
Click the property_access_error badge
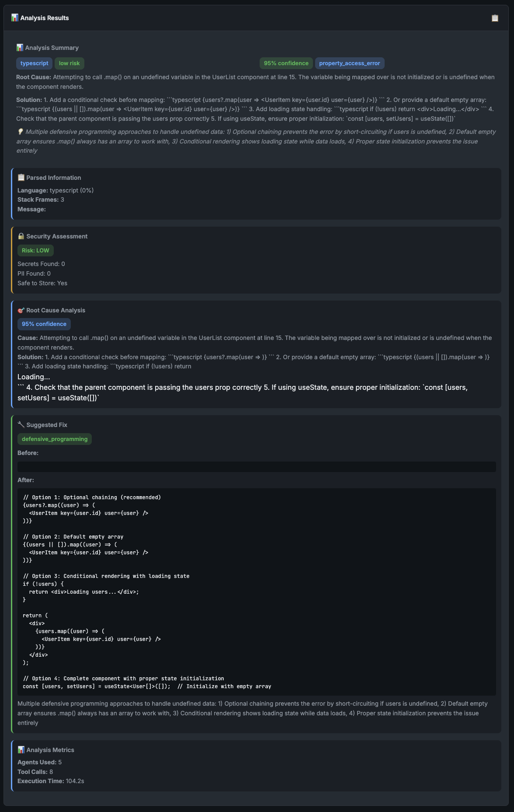[350, 63]
